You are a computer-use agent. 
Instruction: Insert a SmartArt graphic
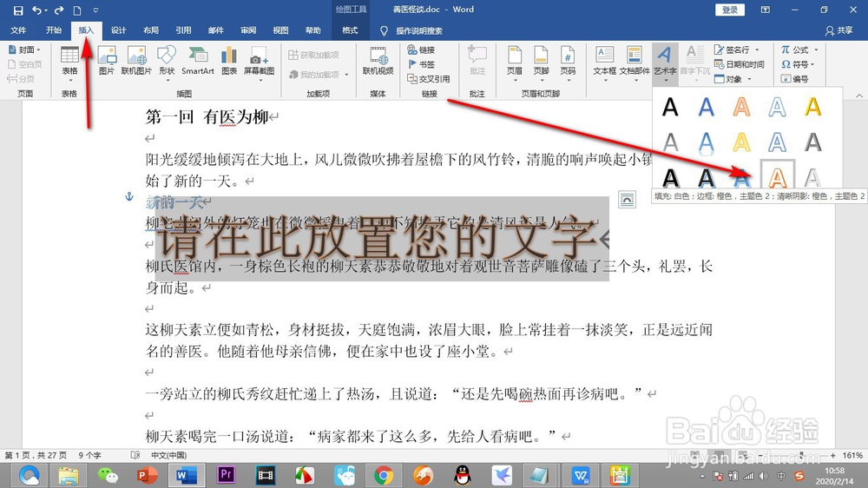click(x=198, y=61)
